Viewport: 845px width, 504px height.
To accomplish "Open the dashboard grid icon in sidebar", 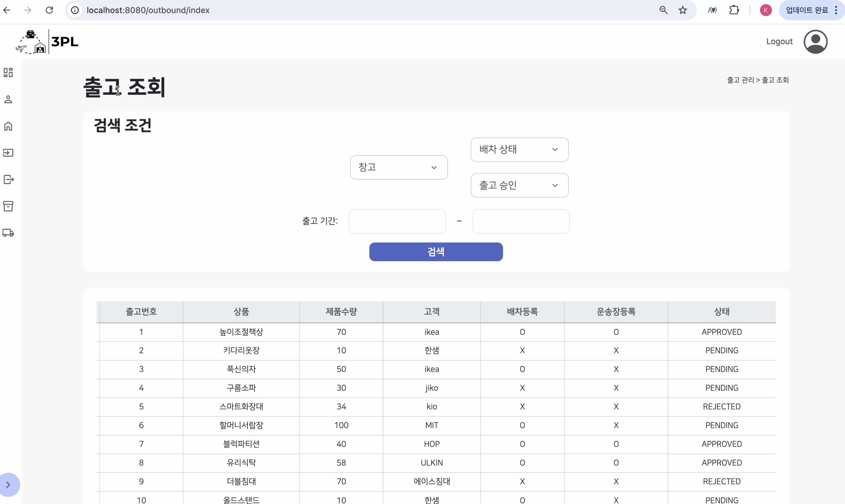I will [x=9, y=72].
